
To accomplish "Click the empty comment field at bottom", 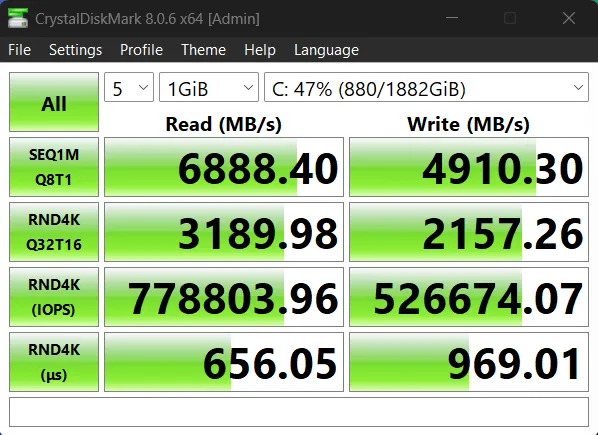I will tap(299, 412).
